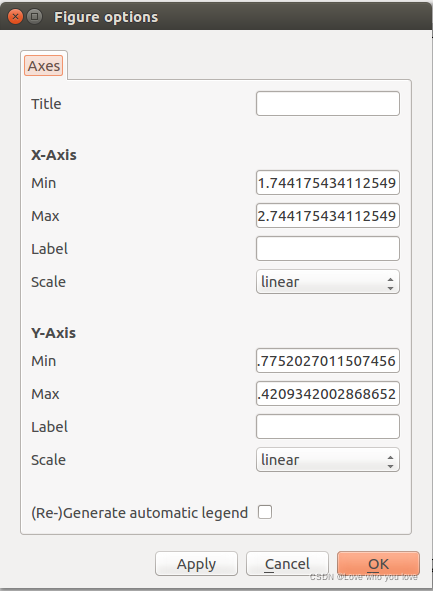
Task: Close the Figure options dialog
Action: pyautogui.click(x=15, y=17)
